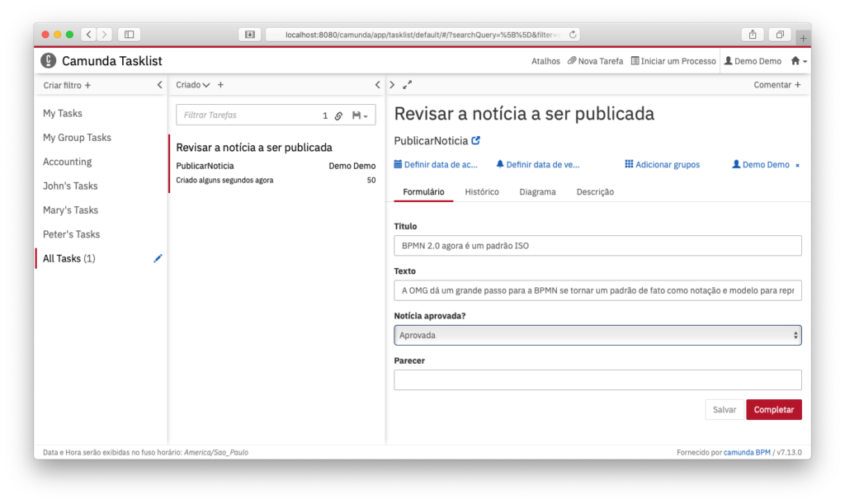
Task: Collapse the filters panel with its chevron
Action: coord(159,85)
